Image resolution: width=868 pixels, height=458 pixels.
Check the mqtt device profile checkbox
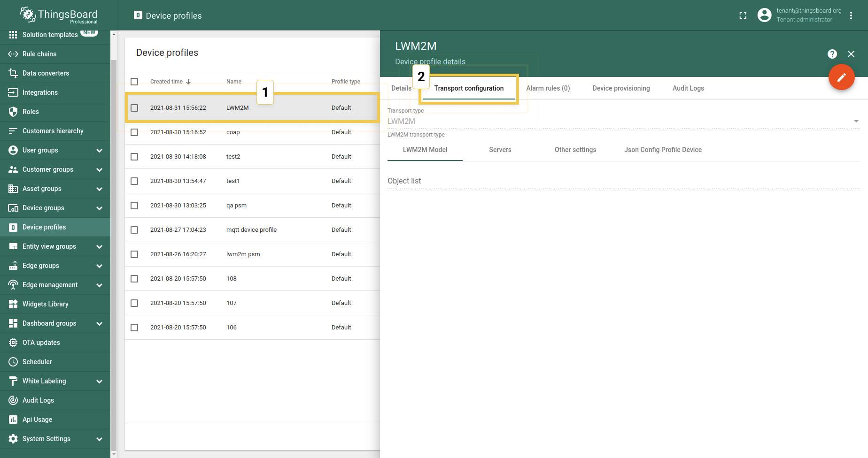point(134,230)
